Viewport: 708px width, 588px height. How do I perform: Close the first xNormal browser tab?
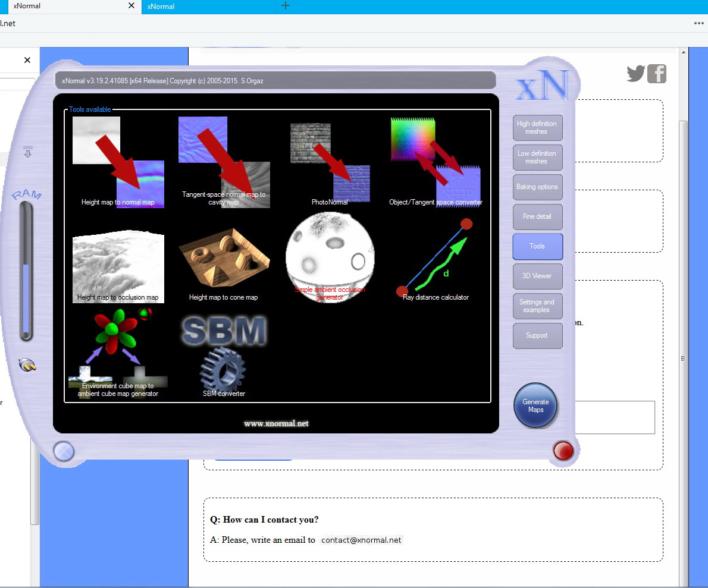coord(131,5)
